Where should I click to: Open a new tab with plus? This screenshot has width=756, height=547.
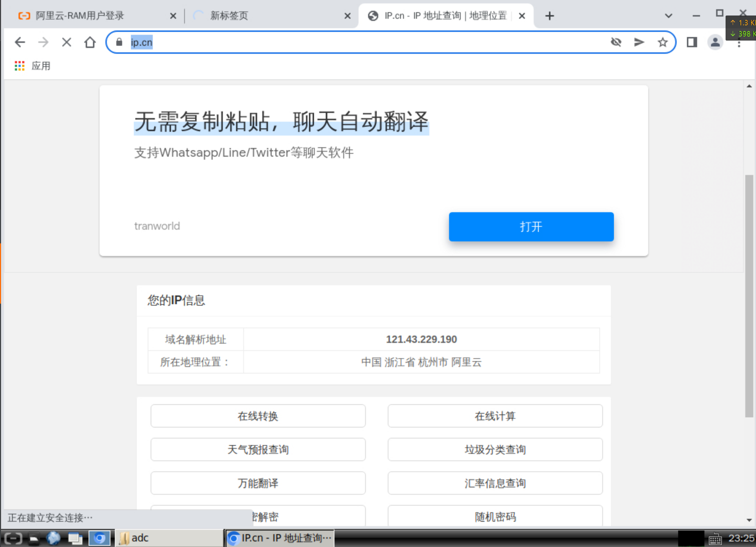click(x=550, y=16)
